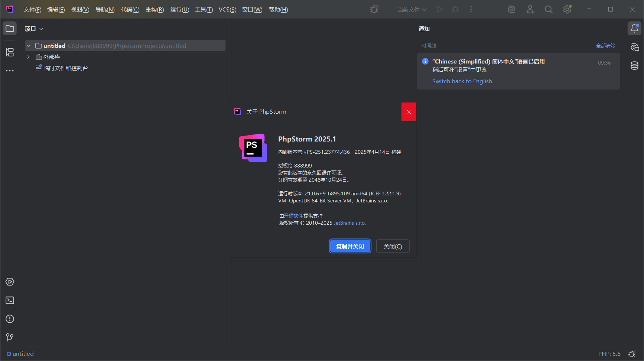Click the PHP: 5.6 language level indicator

[609, 354]
